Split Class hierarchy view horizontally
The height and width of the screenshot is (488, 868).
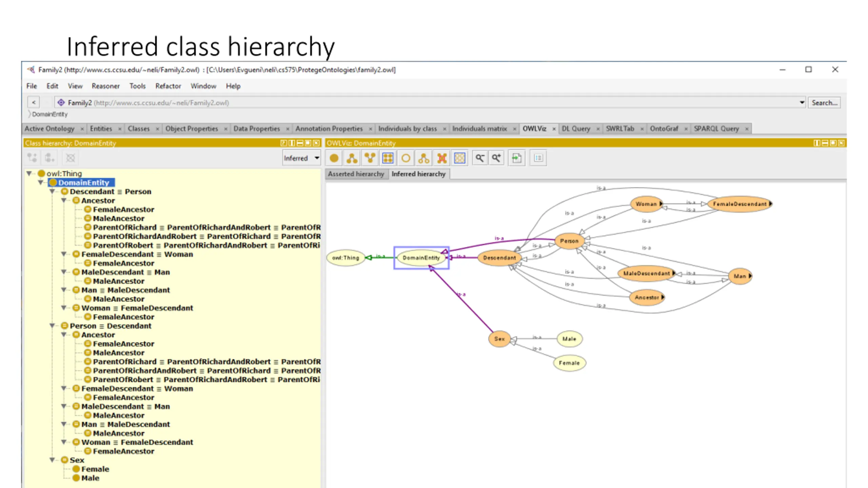point(300,143)
